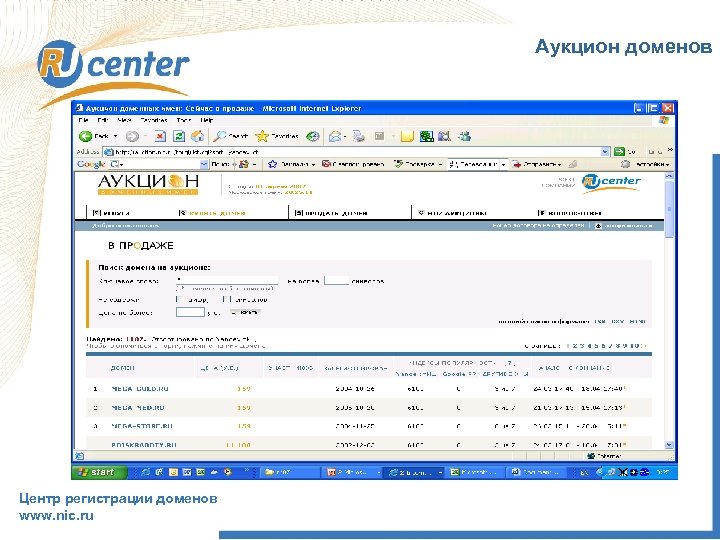Open the Tools menu
720x540 pixels.
coord(184,120)
